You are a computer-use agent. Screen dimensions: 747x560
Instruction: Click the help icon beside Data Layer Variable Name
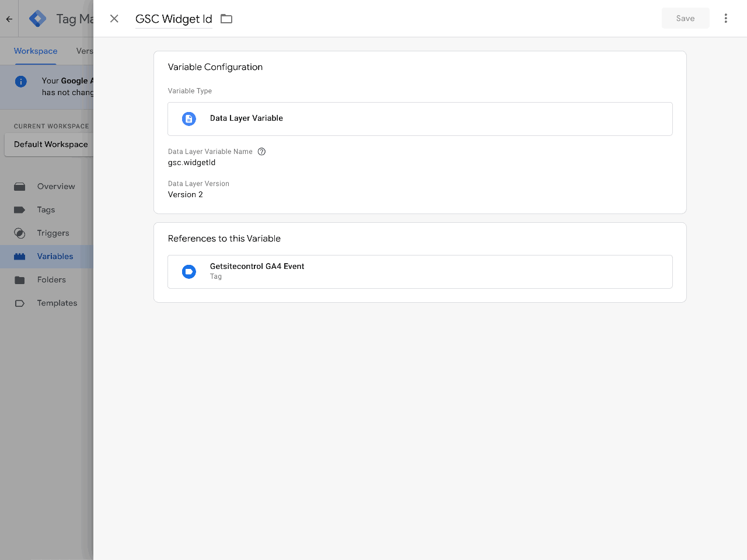pyautogui.click(x=261, y=151)
